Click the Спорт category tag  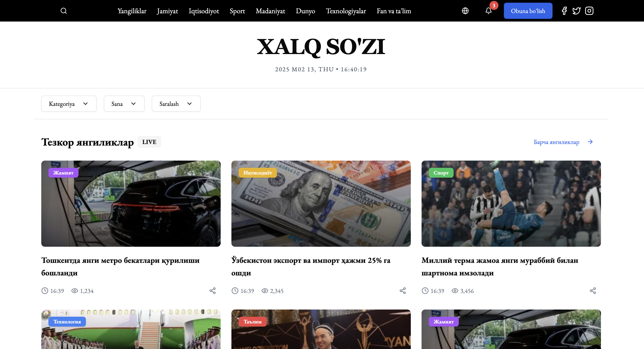coord(441,173)
